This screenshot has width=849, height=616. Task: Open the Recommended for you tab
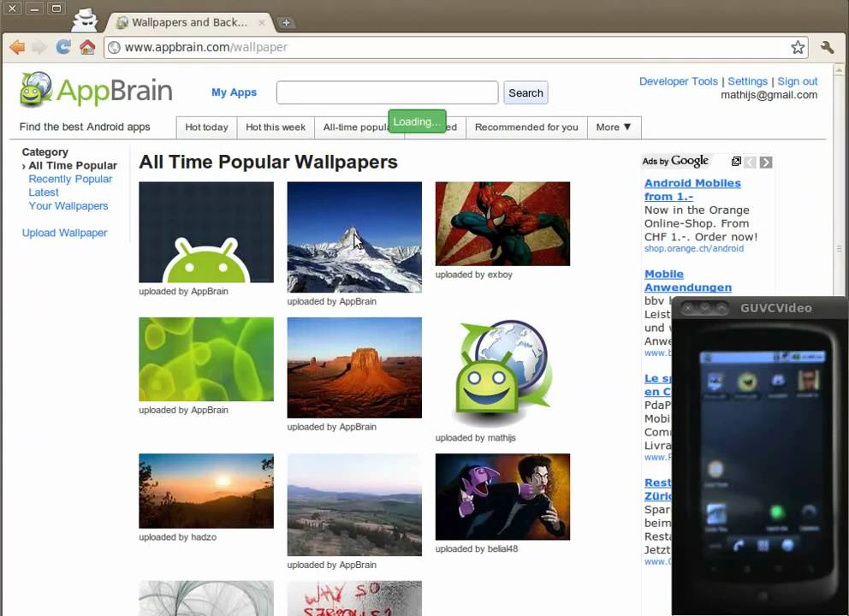tap(526, 127)
